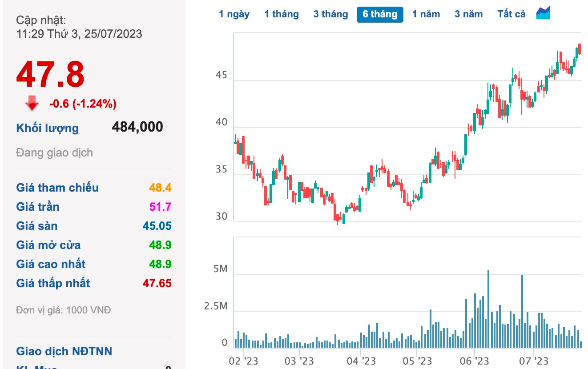Click the 'Đang giao dịch' status text
Viewport: 588px width, 369px height.
point(55,153)
